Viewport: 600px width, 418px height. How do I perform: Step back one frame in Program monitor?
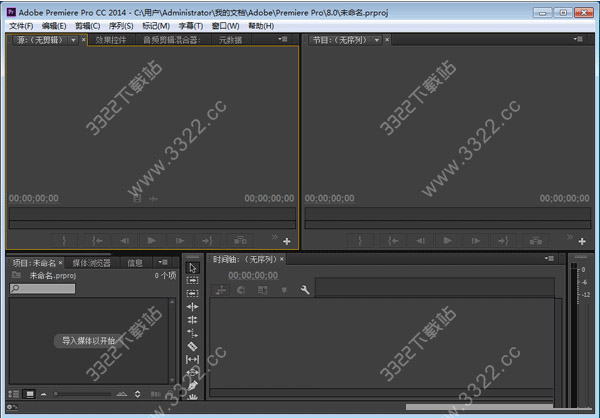point(421,241)
